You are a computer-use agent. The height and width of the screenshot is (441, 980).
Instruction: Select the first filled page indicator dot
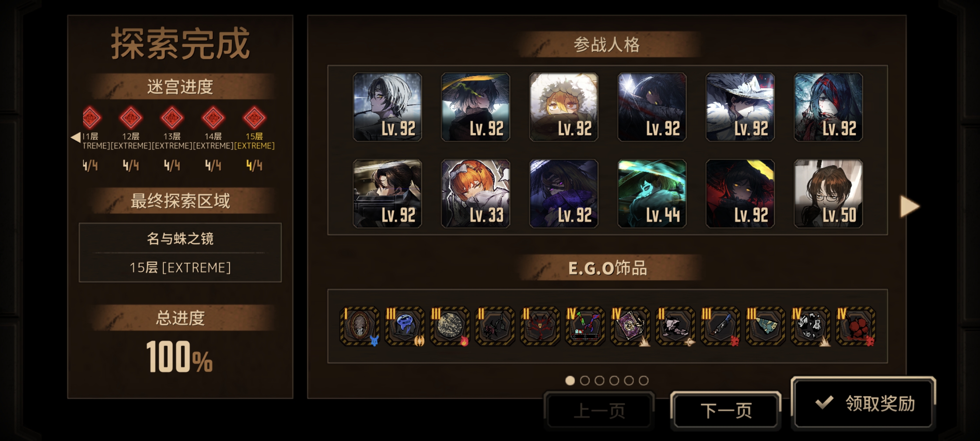(x=569, y=380)
